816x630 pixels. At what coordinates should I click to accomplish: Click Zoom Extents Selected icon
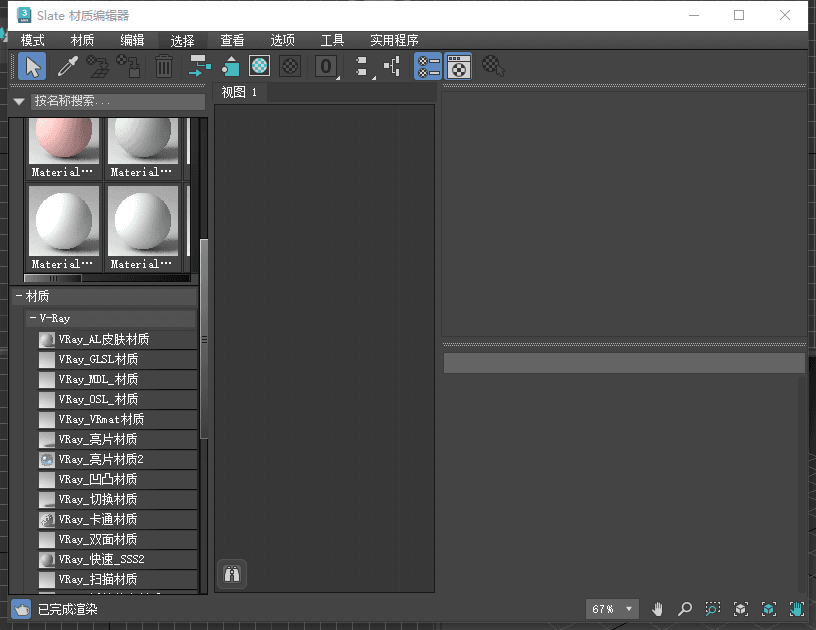pyautogui.click(x=769, y=609)
